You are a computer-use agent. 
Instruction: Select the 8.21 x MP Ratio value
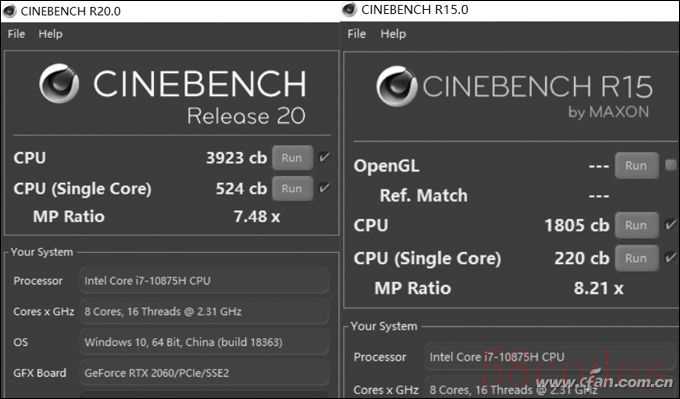coord(598,288)
